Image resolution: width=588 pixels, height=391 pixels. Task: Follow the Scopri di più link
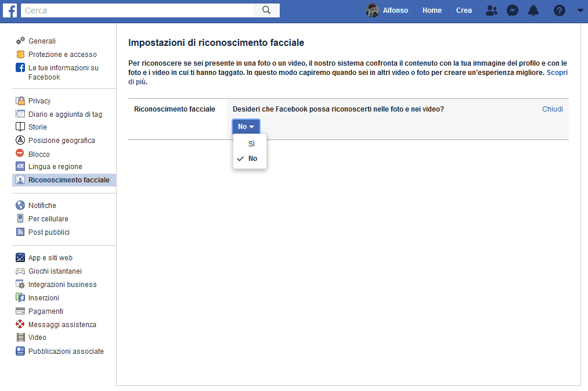(557, 73)
